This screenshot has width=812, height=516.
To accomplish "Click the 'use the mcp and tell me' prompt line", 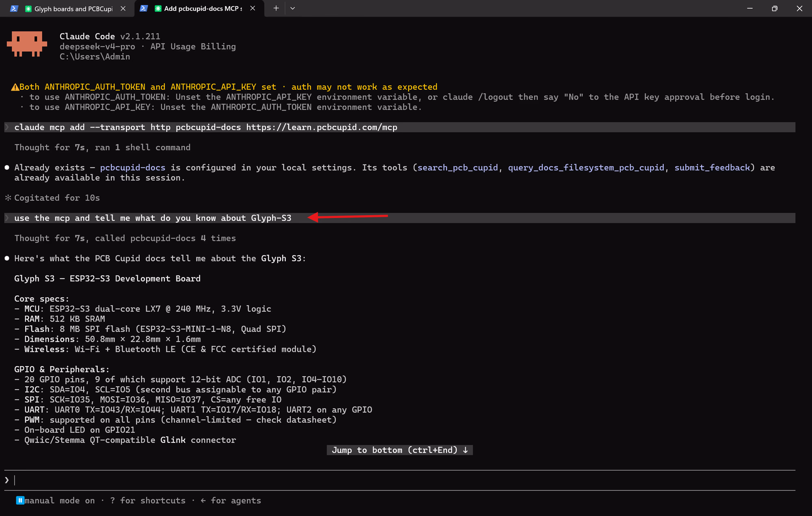I will [x=400, y=218].
